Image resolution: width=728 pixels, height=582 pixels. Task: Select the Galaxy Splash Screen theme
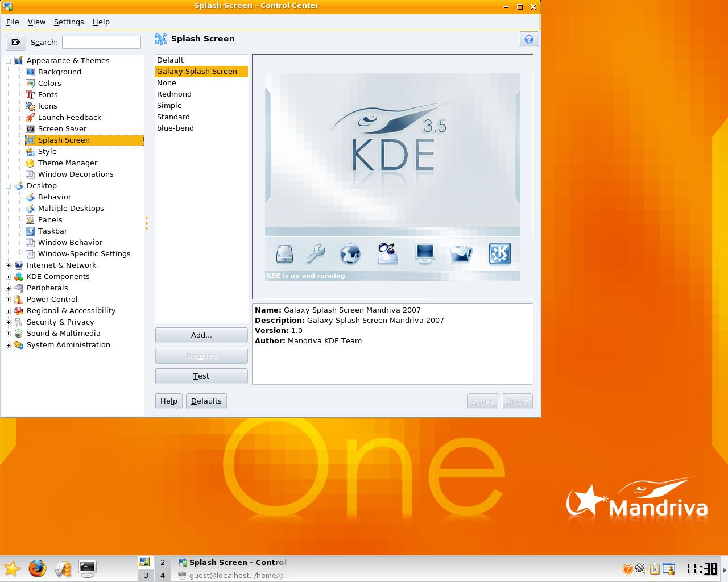coord(201,72)
